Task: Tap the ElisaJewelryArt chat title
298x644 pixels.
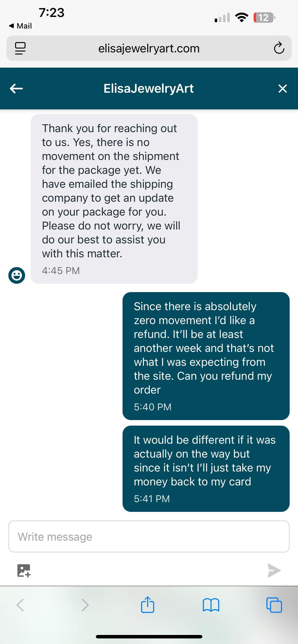Action: click(149, 89)
